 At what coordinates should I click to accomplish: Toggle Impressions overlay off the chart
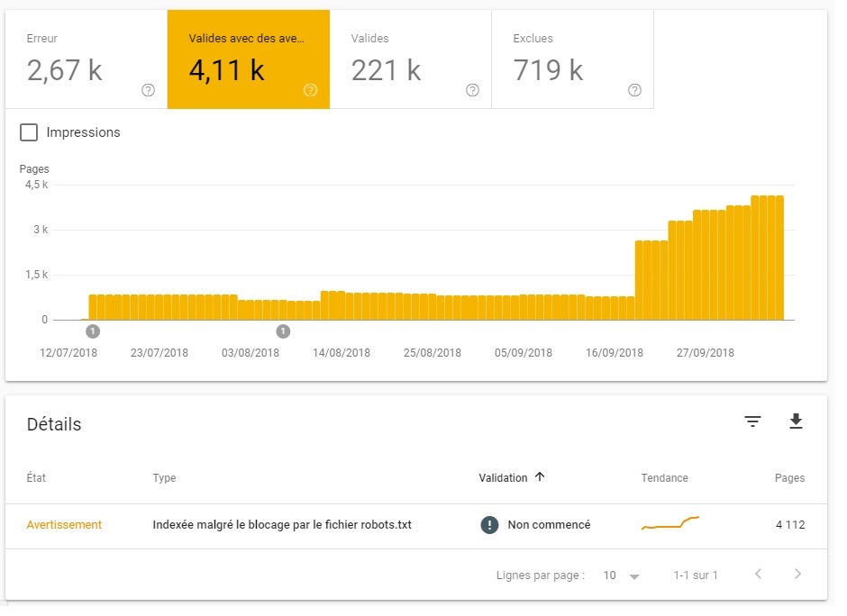point(29,131)
